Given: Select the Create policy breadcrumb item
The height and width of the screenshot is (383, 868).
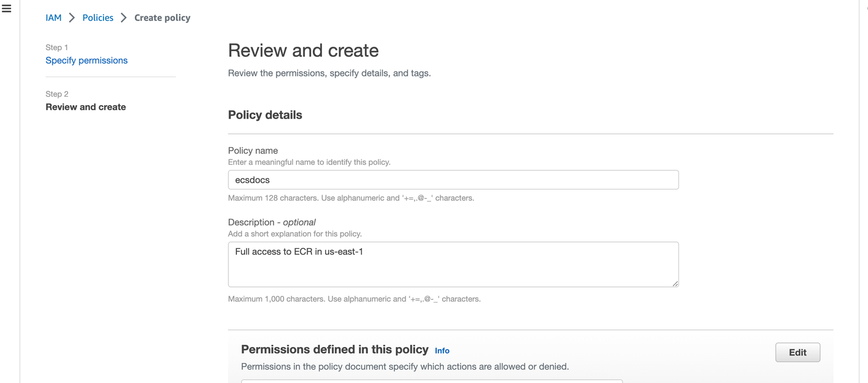Looking at the screenshot, I should pyautogui.click(x=162, y=17).
